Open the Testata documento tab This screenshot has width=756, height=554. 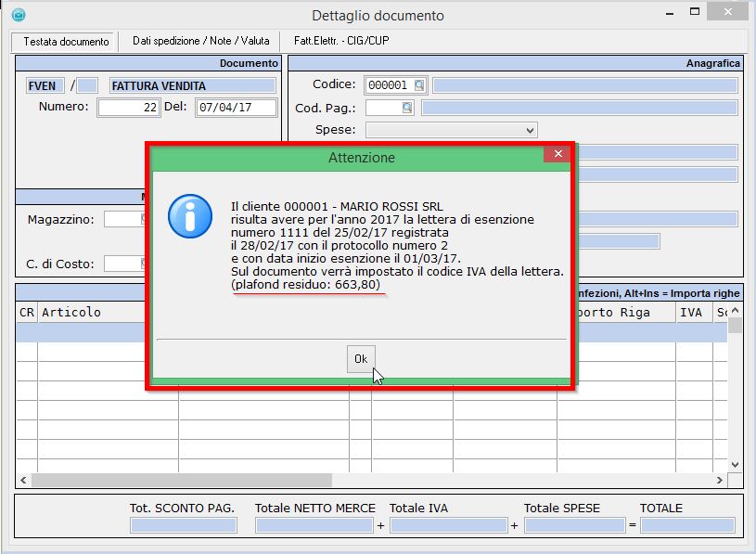[66, 42]
